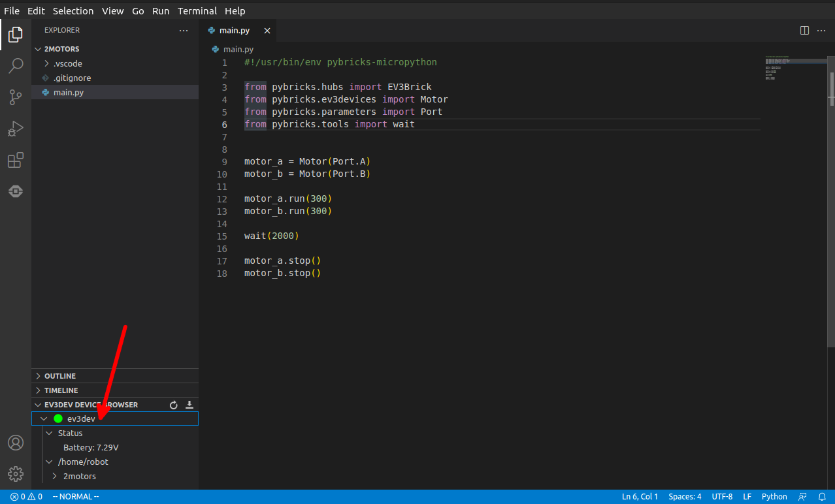Viewport: 835px width, 504px height.
Task: Expand the OUTLINE section
Action: pyautogui.click(x=60, y=376)
